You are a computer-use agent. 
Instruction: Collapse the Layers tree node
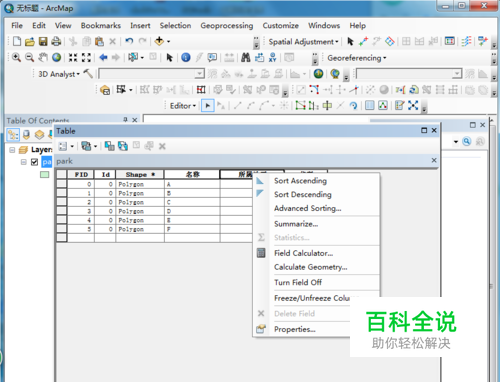(x=12, y=150)
